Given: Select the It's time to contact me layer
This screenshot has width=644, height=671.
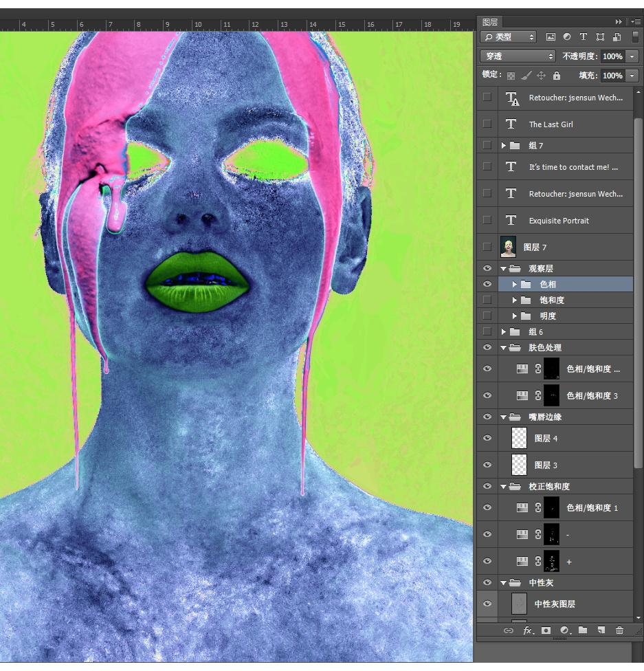Looking at the screenshot, I should 565,167.
